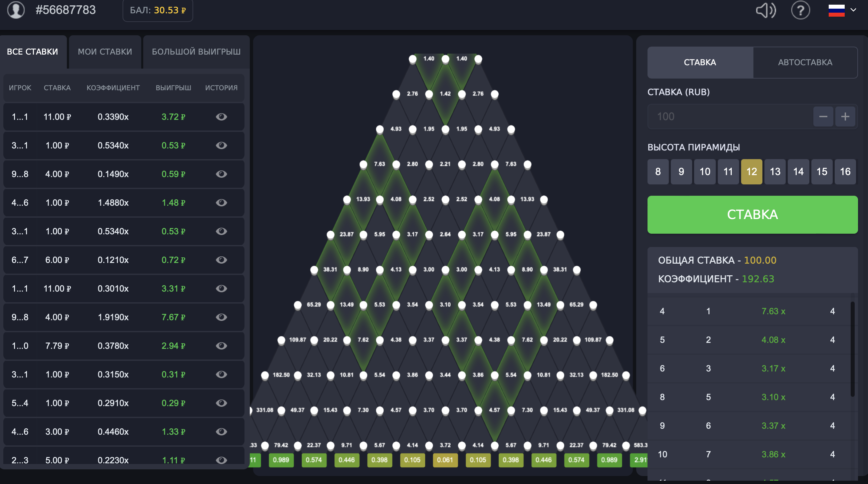Click the bet amount input field

coord(728,117)
